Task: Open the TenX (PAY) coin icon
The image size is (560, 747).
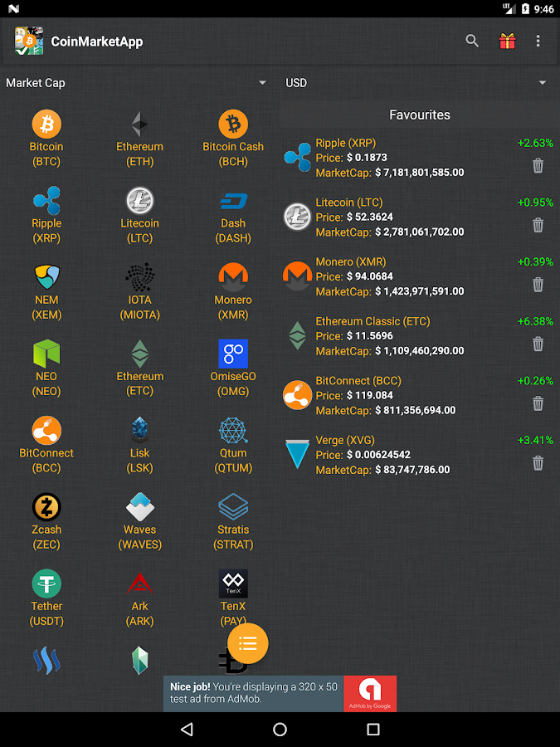Action: (x=233, y=583)
